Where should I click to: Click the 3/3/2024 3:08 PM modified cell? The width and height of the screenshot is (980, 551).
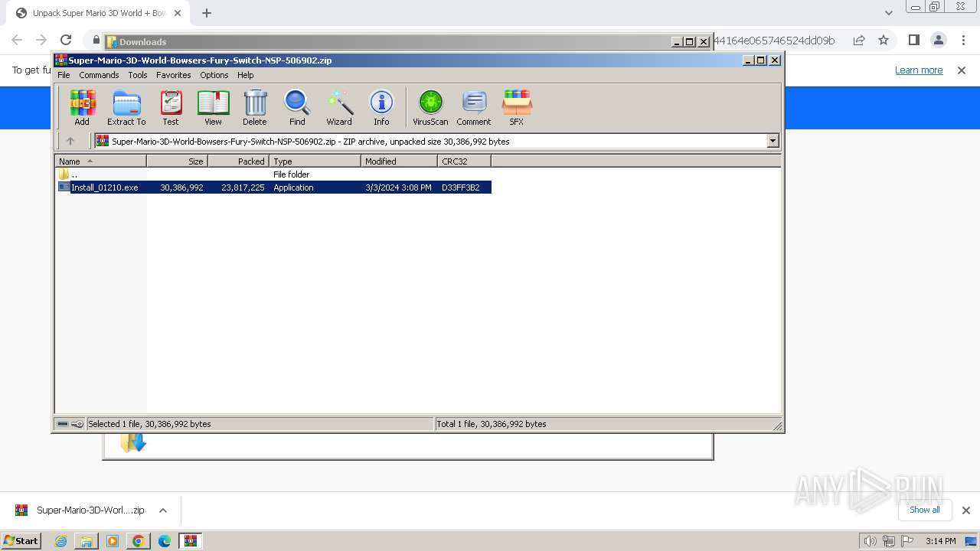pos(398,187)
